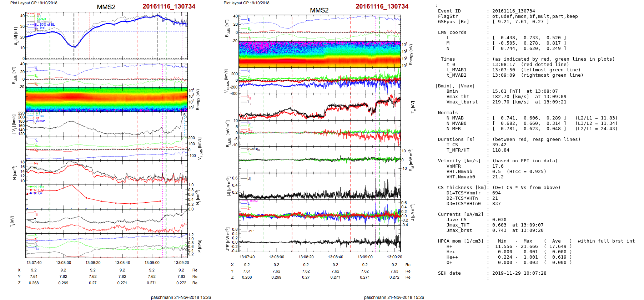This screenshot has height=300, width=644.
Task: Click the VnMFR velocity value 17.6
Action: click(498, 166)
